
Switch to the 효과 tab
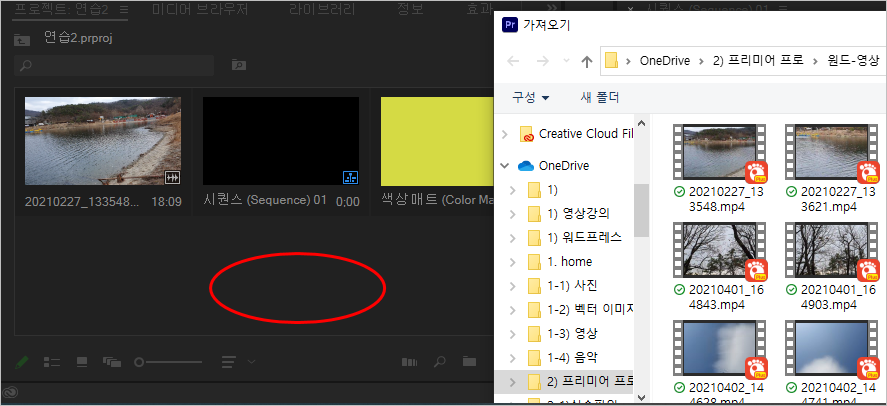478,10
